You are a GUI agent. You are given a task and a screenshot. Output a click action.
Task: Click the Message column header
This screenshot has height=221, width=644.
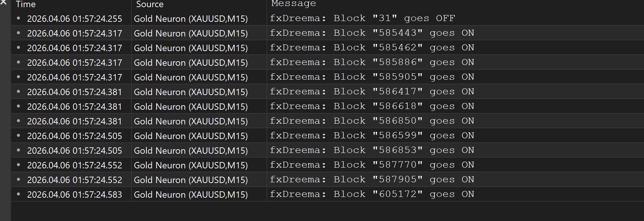293,4
